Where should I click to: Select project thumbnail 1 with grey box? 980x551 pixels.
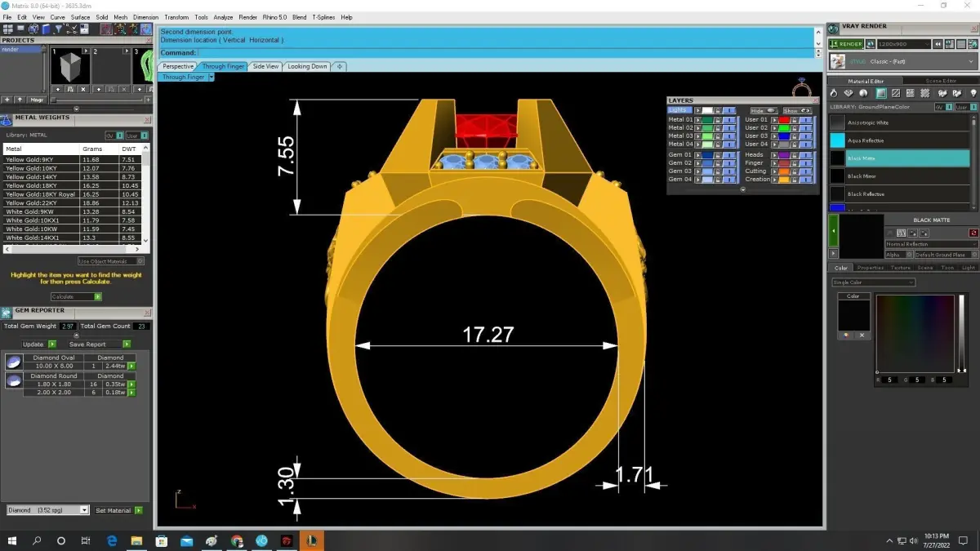point(70,66)
